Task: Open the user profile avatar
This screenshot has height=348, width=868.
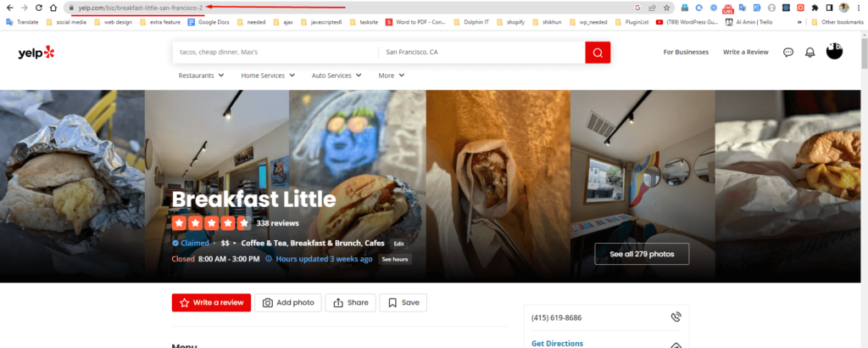Action: tap(835, 52)
